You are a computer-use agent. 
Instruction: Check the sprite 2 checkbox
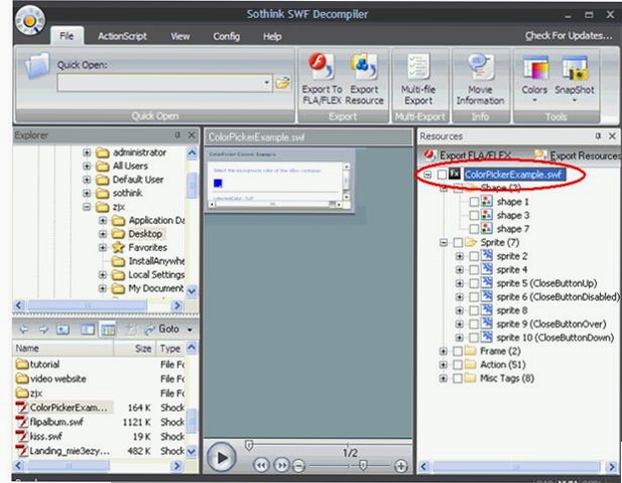(x=474, y=256)
